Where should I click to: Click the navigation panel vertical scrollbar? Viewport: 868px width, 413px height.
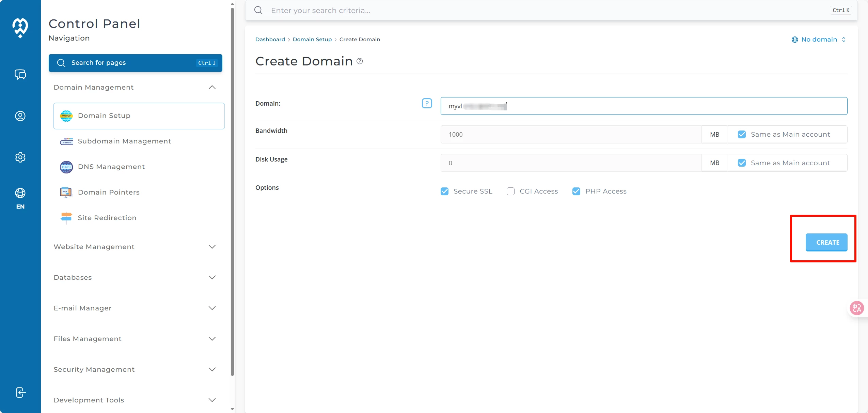click(232, 191)
